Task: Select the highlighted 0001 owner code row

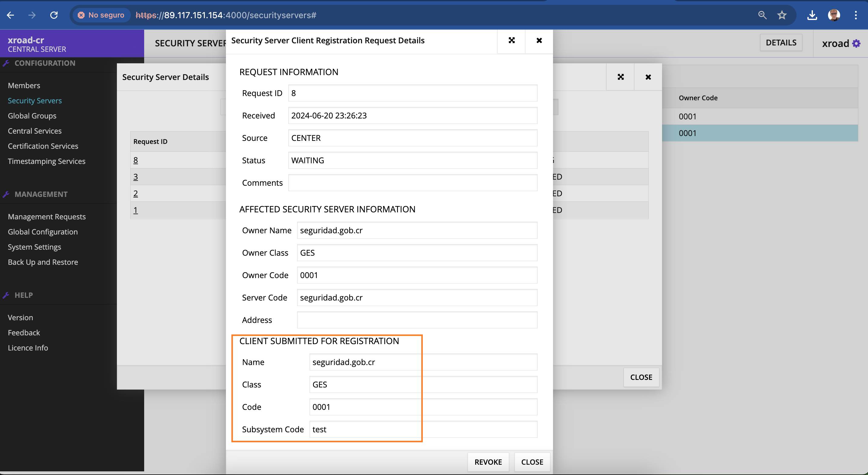Action: point(760,133)
